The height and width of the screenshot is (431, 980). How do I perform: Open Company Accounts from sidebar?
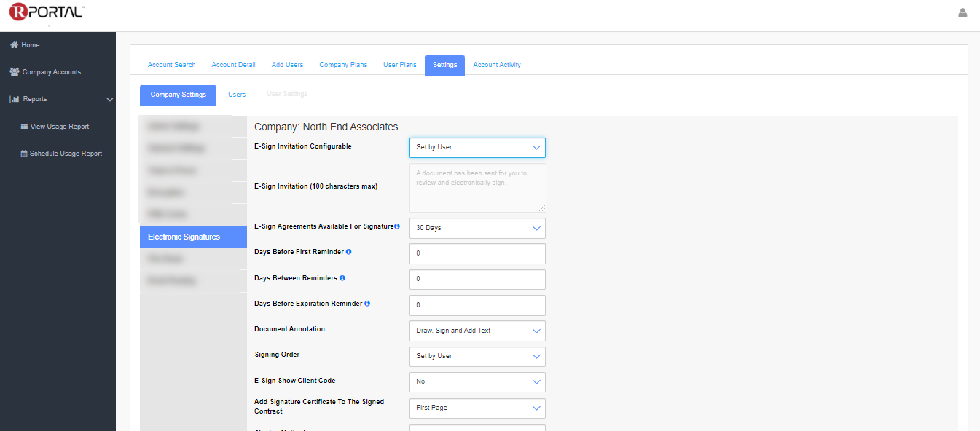tap(51, 72)
